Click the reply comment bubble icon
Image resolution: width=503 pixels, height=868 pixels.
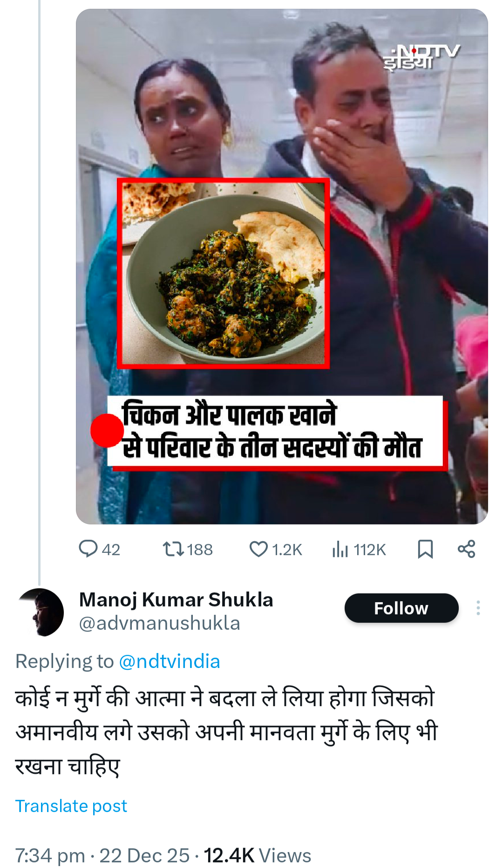88,549
